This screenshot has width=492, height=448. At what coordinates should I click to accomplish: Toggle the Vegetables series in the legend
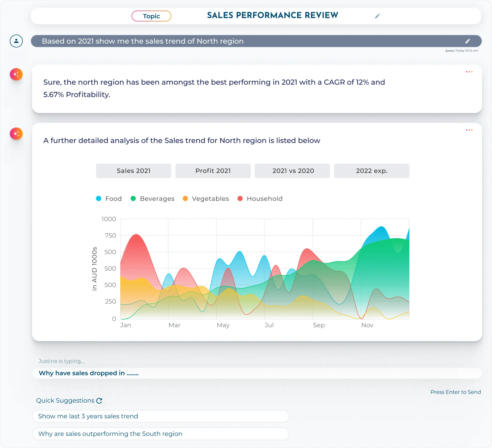(x=206, y=198)
